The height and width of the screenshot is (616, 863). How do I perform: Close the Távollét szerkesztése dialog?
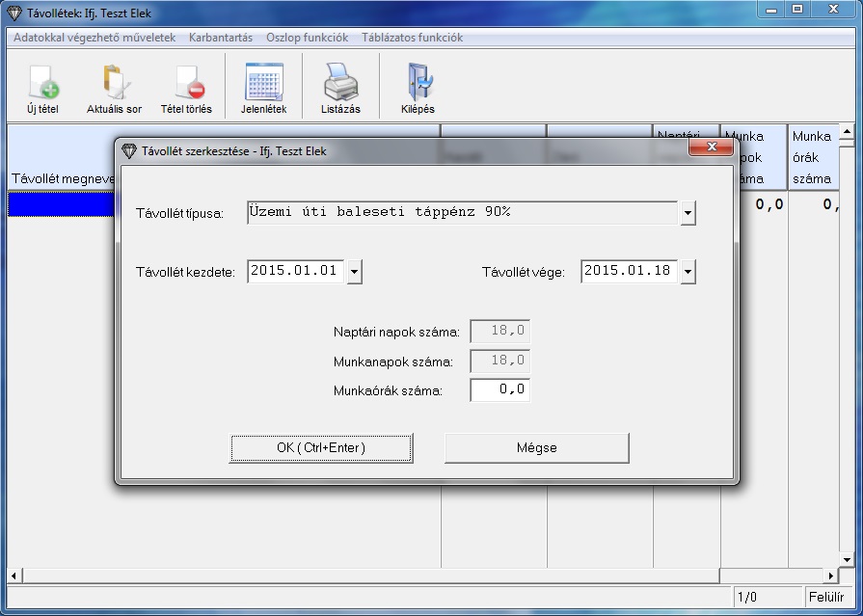713,147
